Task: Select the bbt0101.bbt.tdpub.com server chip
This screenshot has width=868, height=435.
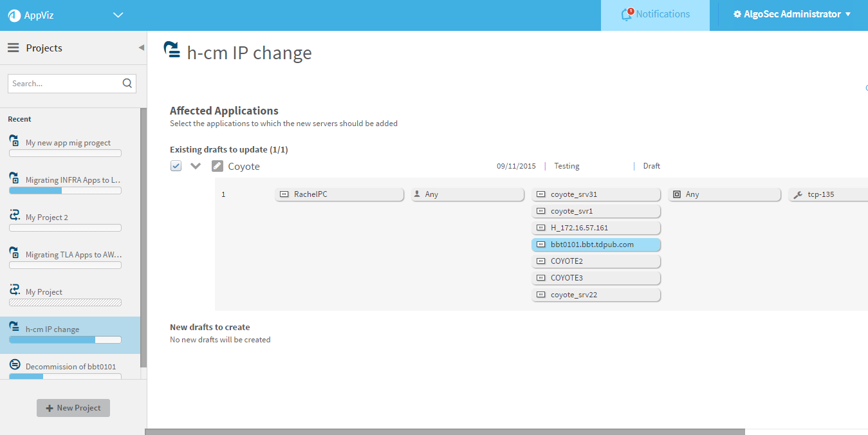Action: 596,245
